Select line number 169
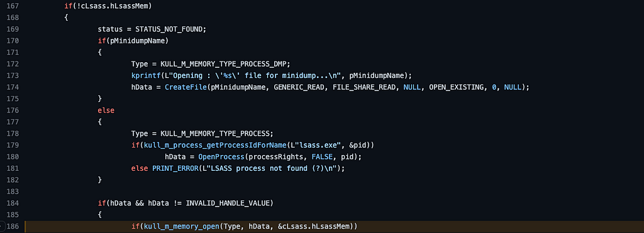Image resolution: width=644 pixels, height=233 pixels. click(13, 30)
